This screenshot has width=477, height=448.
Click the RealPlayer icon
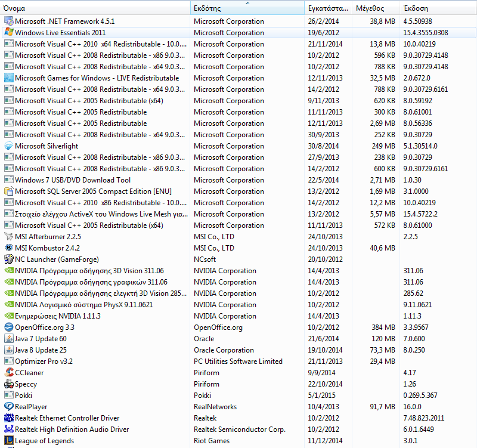click(x=9, y=407)
